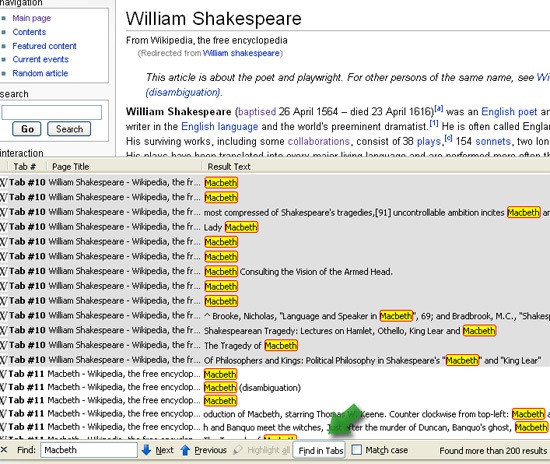Click the Go button in sidebar search
Image resolution: width=550 pixels, height=464 pixels.
tap(27, 129)
